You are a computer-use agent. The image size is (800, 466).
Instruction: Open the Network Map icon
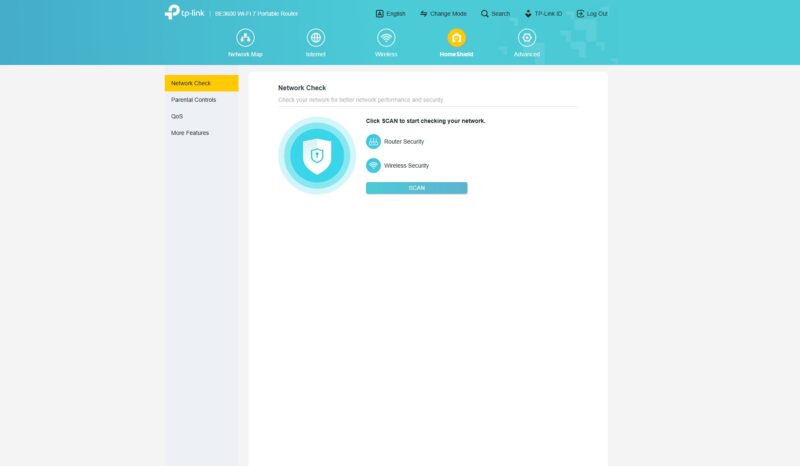click(x=245, y=38)
